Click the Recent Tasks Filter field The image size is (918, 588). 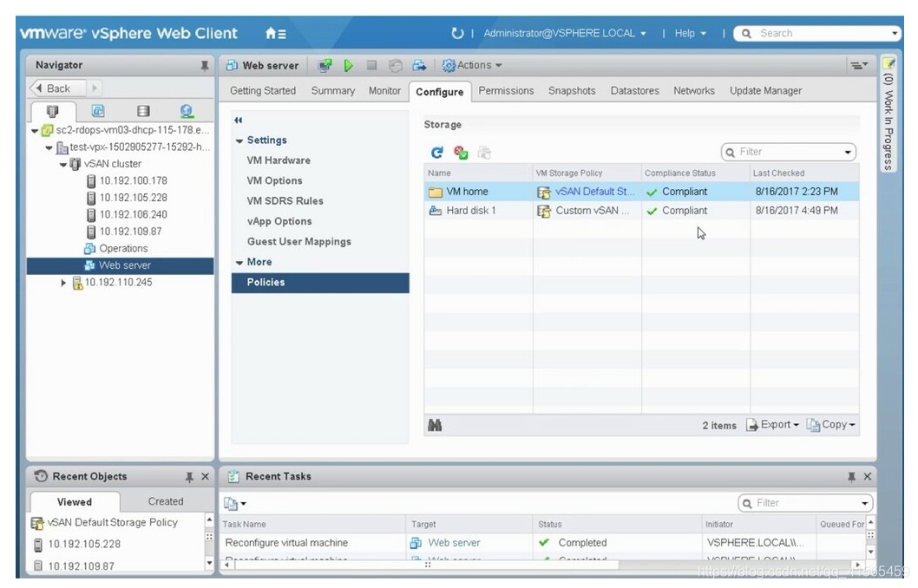(806, 503)
